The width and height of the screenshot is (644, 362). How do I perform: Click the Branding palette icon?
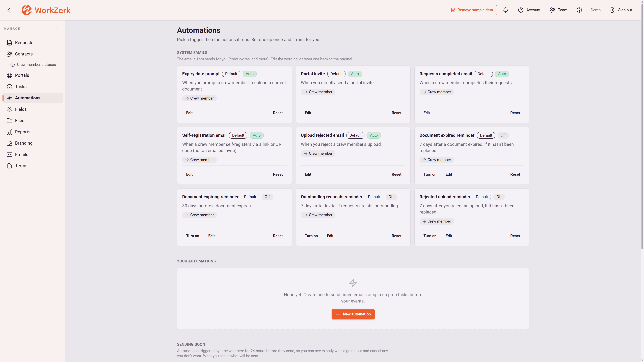pos(10,143)
